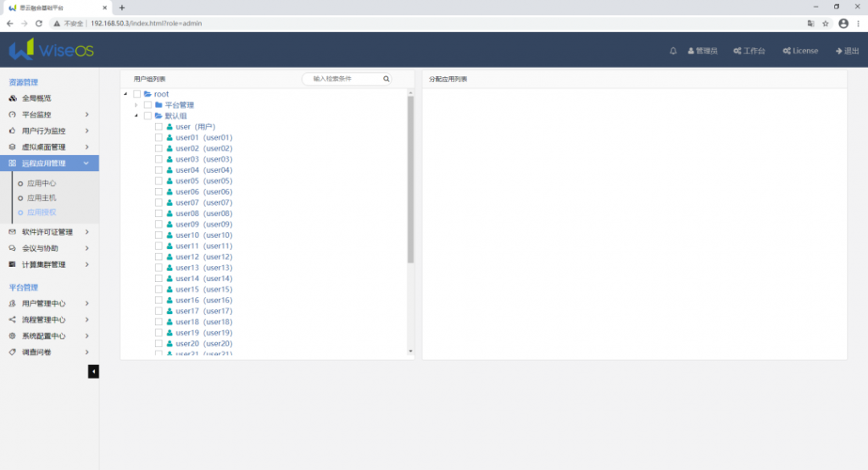Open the Chrome profile avatar icon
Screen dimensions: 868x470
click(843, 23)
